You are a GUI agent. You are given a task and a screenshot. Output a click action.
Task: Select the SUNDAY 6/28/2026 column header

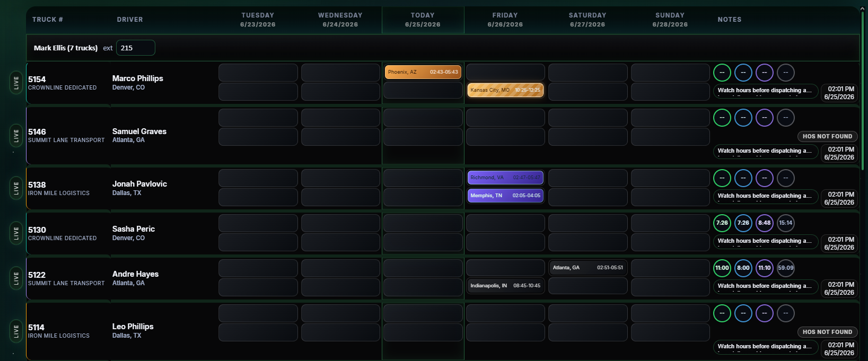tap(670, 20)
